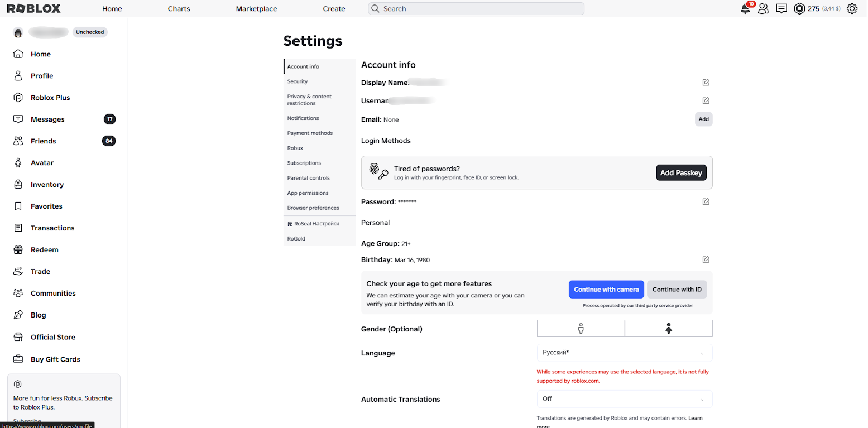The image size is (868, 428).
Task: Open Home in the top navigation bar
Action: coord(112,9)
